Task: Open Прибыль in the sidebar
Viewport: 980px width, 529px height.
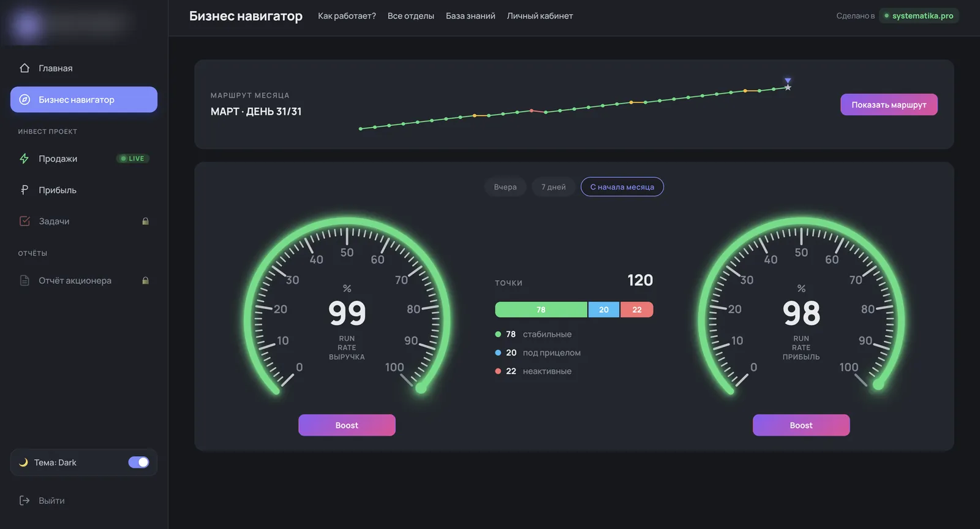Action: [84, 190]
